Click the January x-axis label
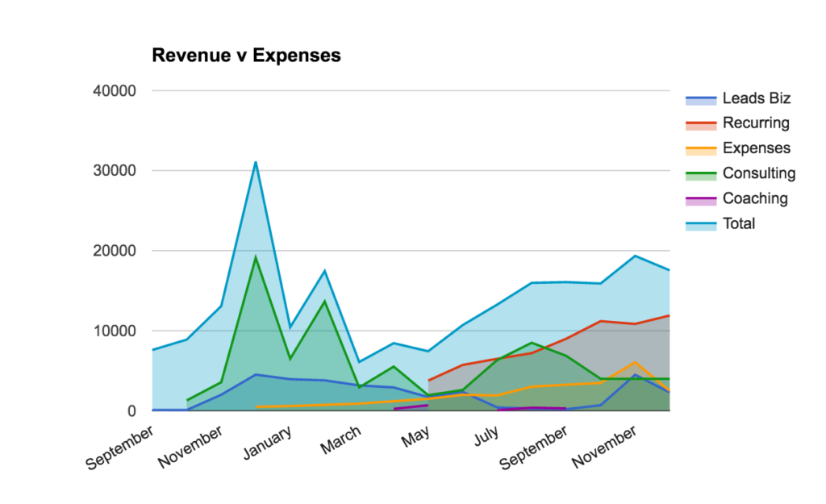826x504 pixels. (x=268, y=443)
